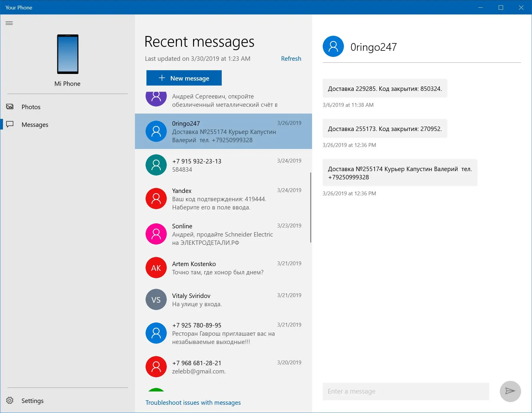Screen dimensions: 532x413
Task: Click the message list scrollbar
Action: [x=311, y=207]
